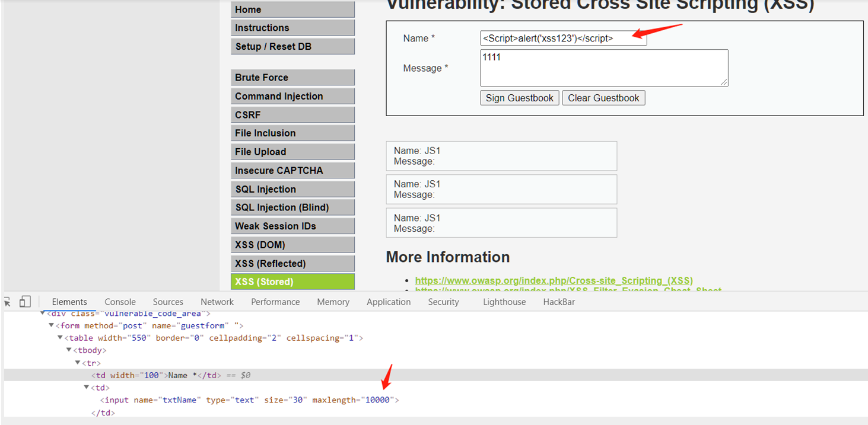Open the OWASP Cross-site Scripting link

(554, 280)
